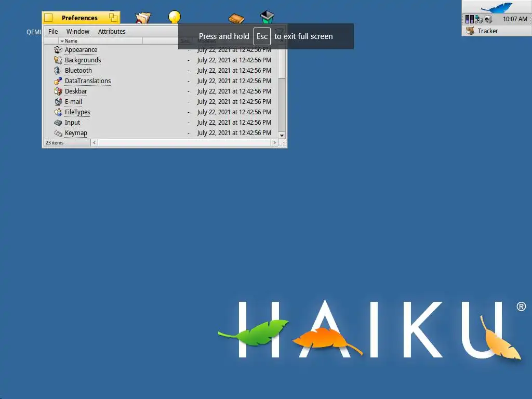This screenshot has height=399, width=532.
Task: Click the Bluetooth preferences icon
Action: point(57,71)
